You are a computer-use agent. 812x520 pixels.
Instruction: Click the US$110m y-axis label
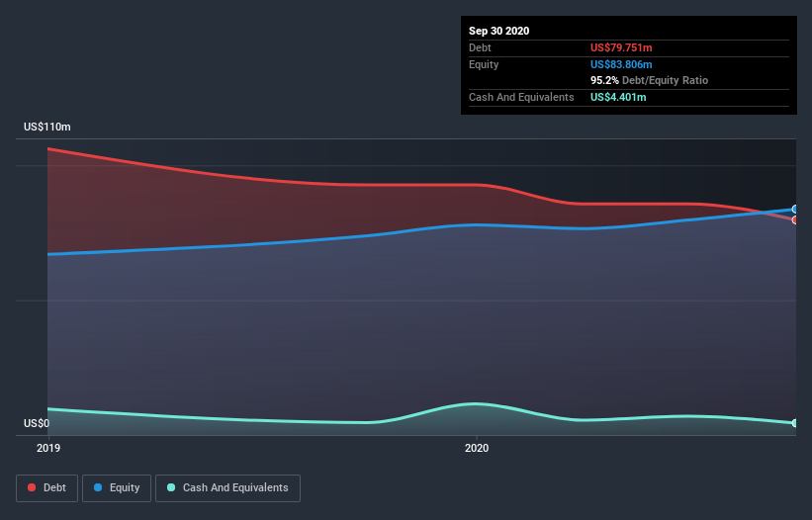(47, 127)
